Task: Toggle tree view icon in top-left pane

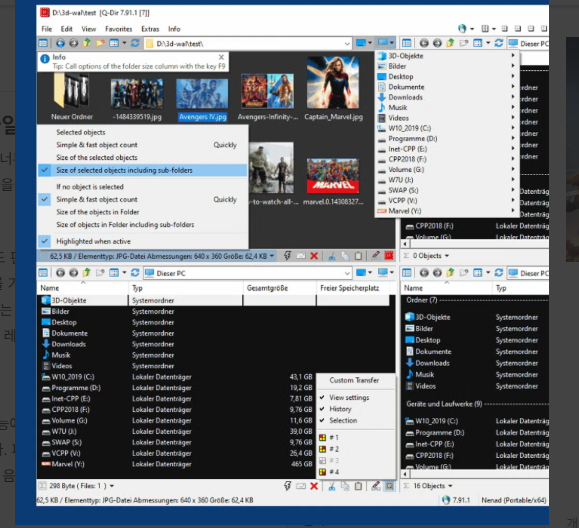Action: 43,43
